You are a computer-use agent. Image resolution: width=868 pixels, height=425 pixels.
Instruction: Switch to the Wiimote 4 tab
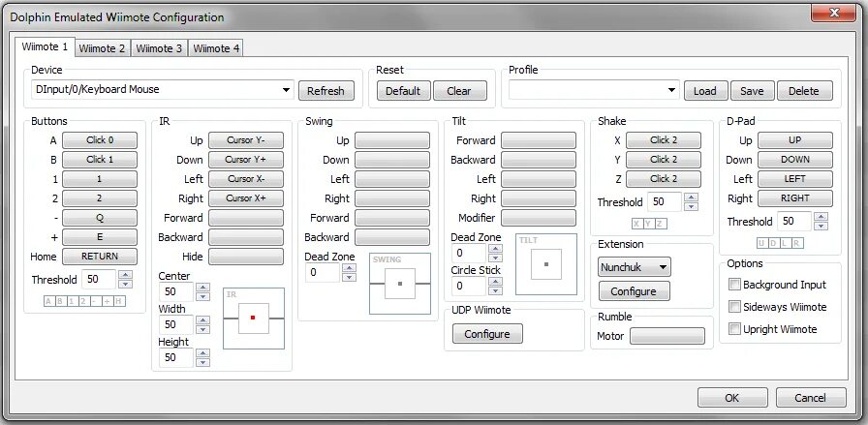[x=216, y=48]
